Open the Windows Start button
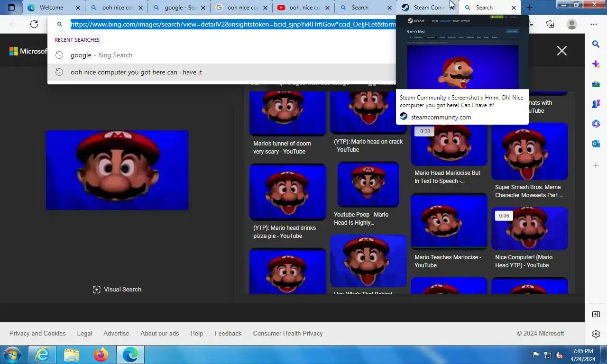This screenshot has width=607, height=364. tap(12, 355)
